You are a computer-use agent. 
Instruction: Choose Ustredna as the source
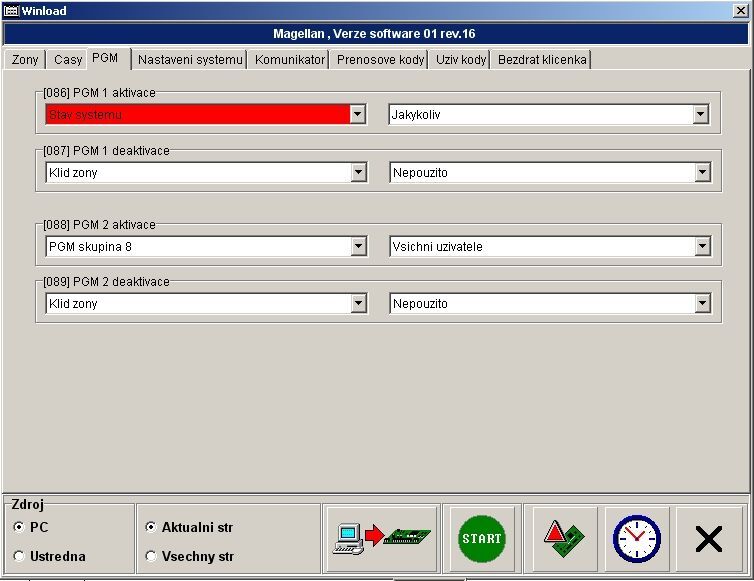coord(20,556)
